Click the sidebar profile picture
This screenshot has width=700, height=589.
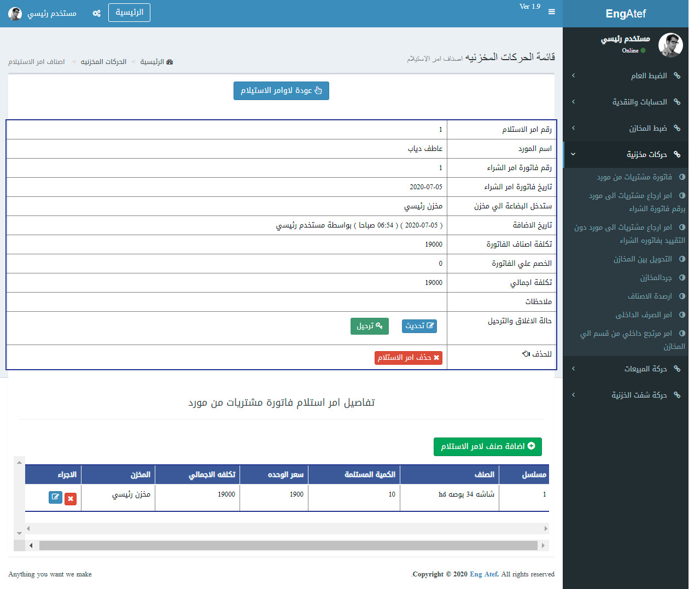tap(670, 45)
